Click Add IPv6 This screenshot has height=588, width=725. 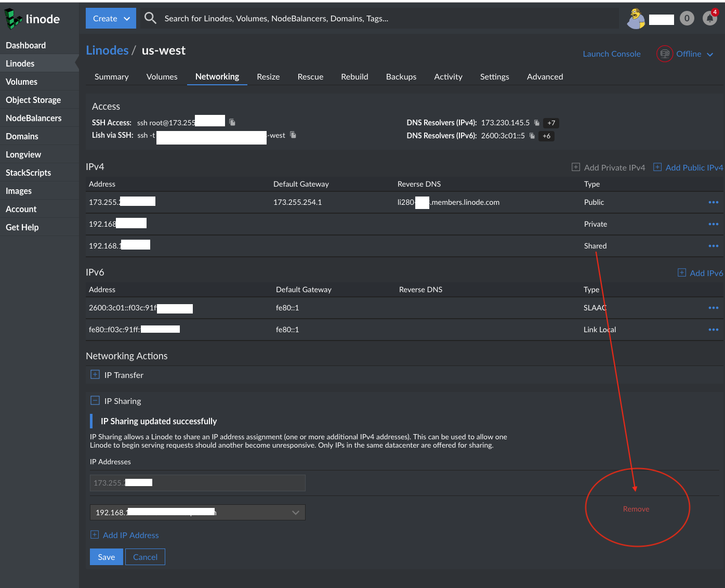click(x=701, y=273)
